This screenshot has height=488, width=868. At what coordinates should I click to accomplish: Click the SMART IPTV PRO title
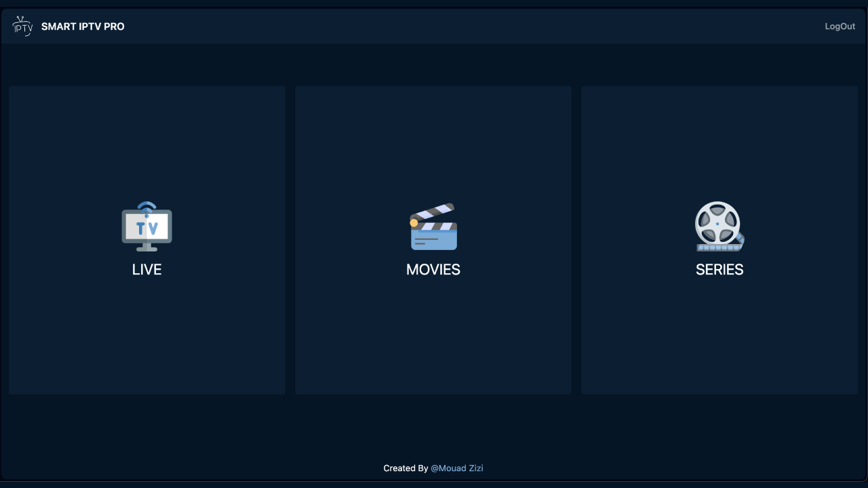tap(83, 26)
